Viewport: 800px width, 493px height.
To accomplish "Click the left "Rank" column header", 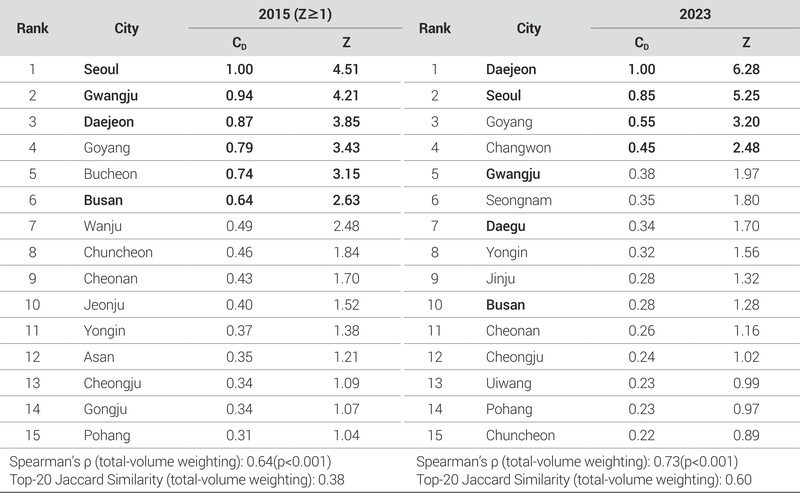I will point(32,28).
